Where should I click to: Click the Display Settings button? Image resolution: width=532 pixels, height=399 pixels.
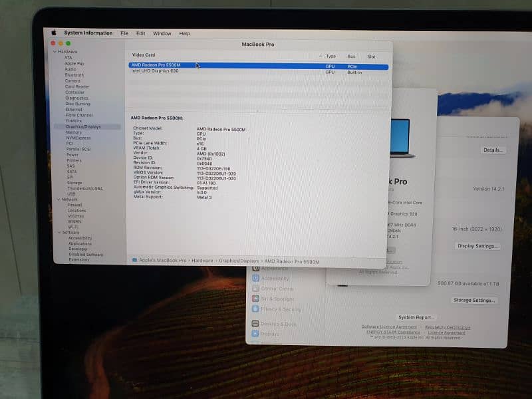click(x=477, y=246)
